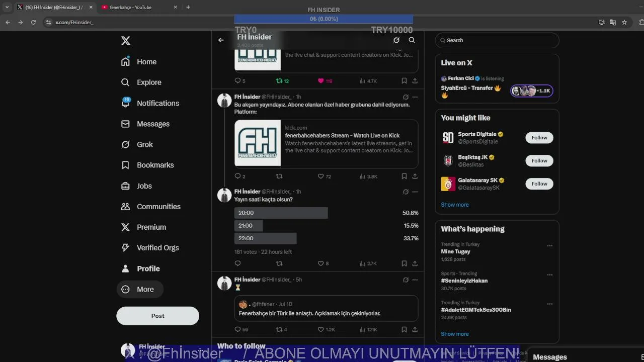Click the donation goal progress bar
This screenshot has width=644, height=362.
[324, 19]
